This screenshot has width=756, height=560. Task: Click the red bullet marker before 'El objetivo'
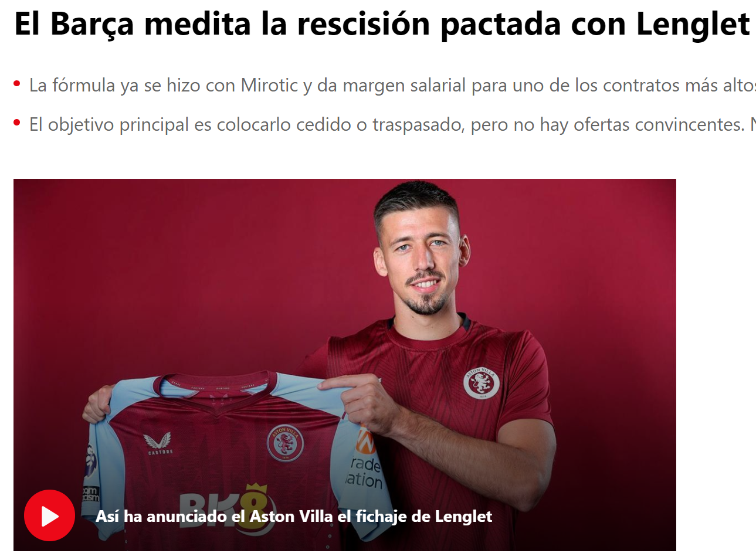[17, 123]
